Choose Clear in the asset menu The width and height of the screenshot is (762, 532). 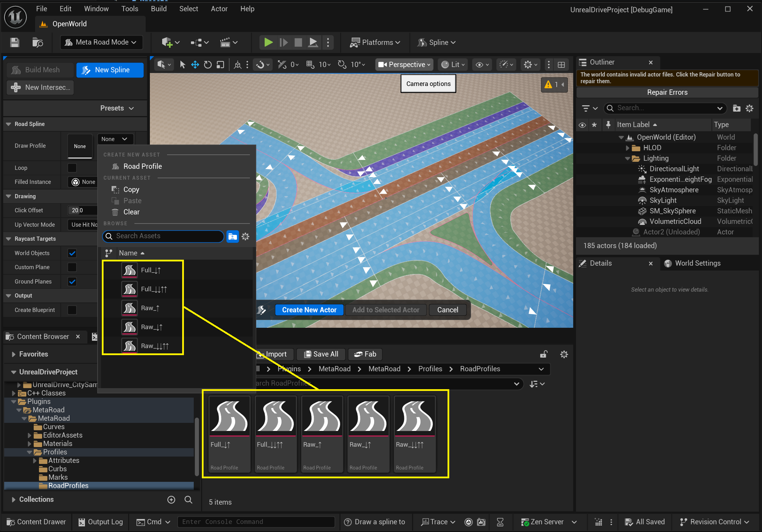tap(131, 212)
